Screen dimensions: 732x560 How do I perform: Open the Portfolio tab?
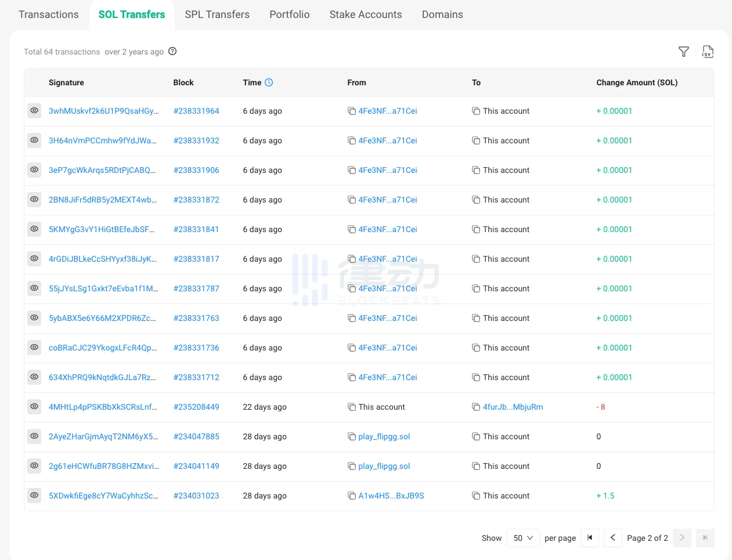click(290, 15)
